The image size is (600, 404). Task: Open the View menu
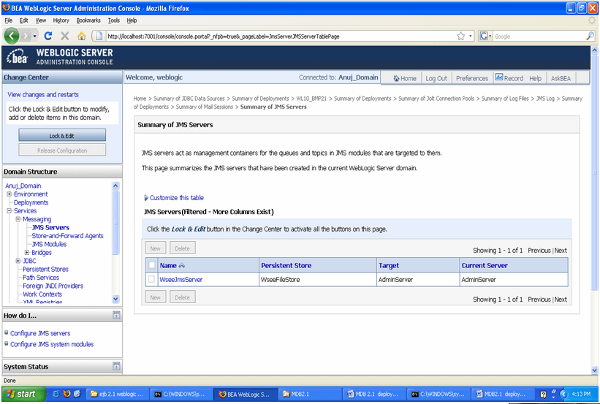41,20
